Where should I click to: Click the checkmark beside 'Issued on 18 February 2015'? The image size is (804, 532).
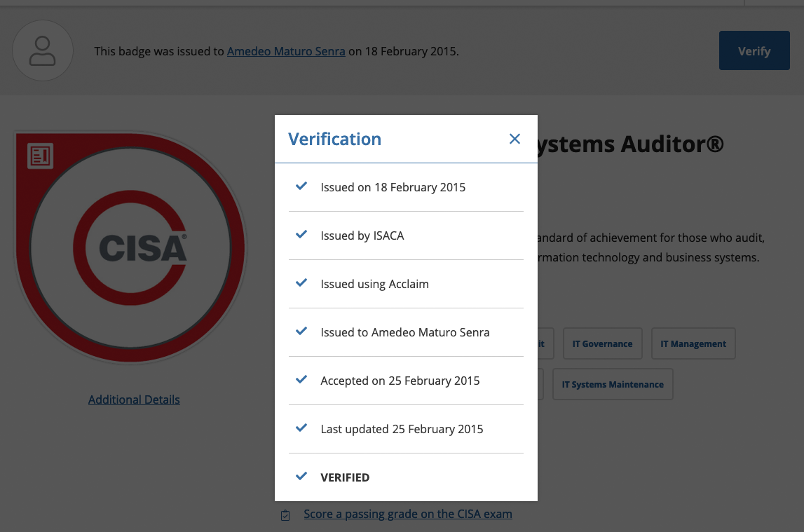tap(301, 186)
